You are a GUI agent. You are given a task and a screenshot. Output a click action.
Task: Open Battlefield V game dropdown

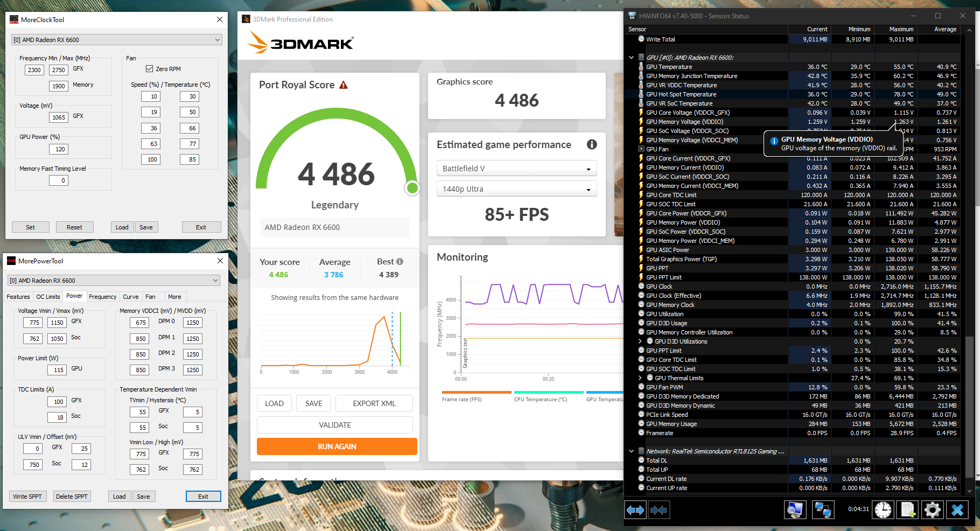517,169
